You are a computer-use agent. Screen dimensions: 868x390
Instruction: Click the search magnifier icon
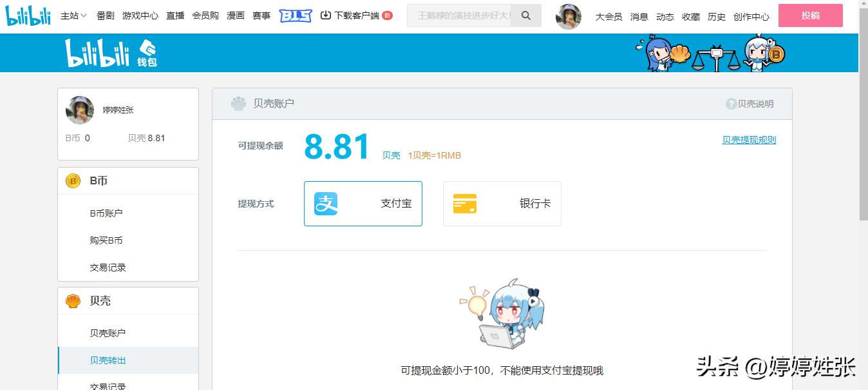[x=526, y=15]
